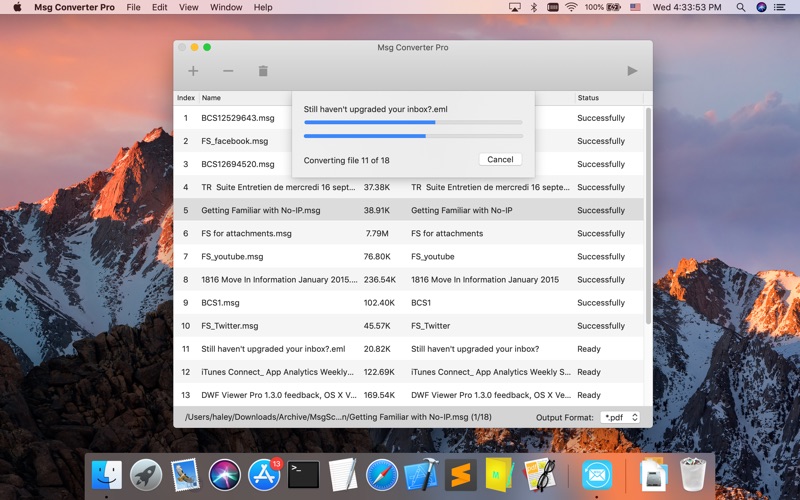Add files with the plus toolbar icon
The width and height of the screenshot is (800, 500).
coord(193,71)
